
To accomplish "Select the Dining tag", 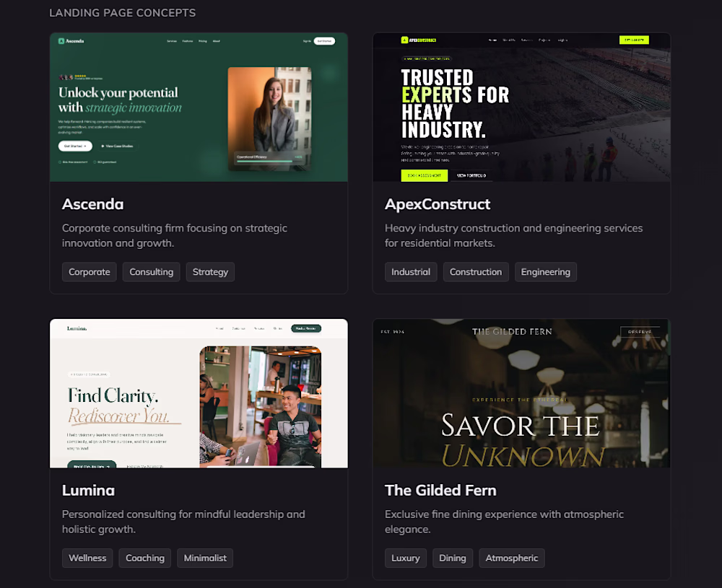I will click(x=453, y=558).
